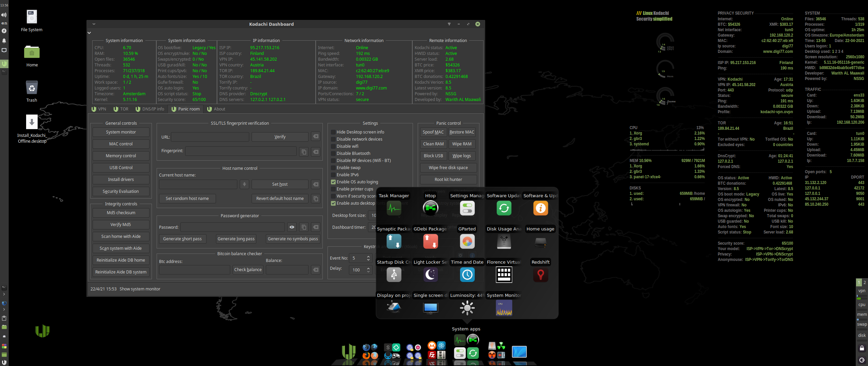
Task: Click Generate long pass
Action: click(236, 239)
